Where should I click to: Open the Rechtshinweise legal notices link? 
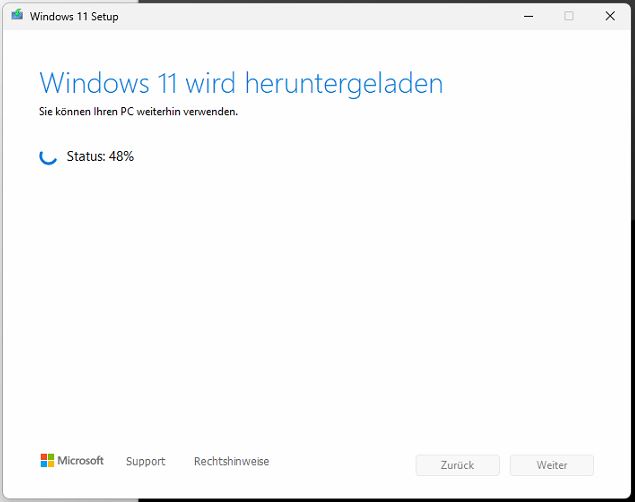pyautogui.click(x=231, y=462)
